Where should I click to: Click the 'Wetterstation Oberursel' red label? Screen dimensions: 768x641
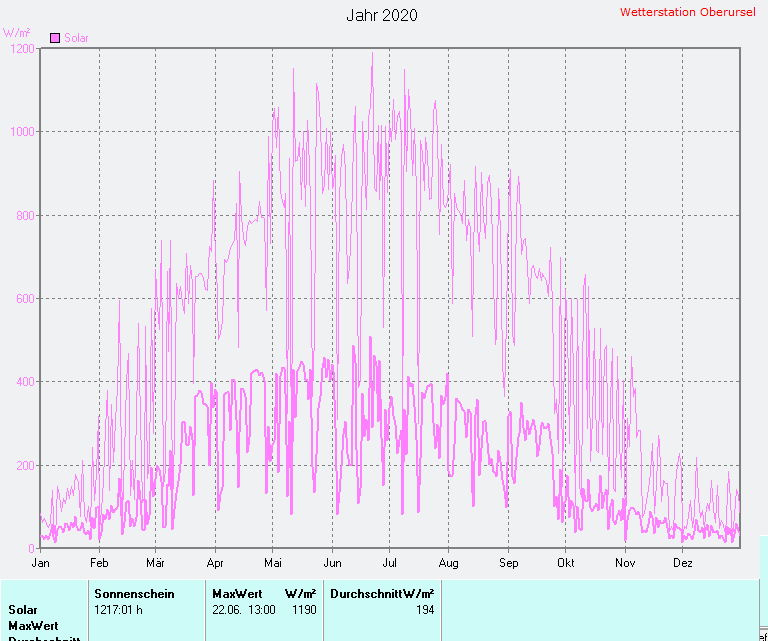point(687,12)
